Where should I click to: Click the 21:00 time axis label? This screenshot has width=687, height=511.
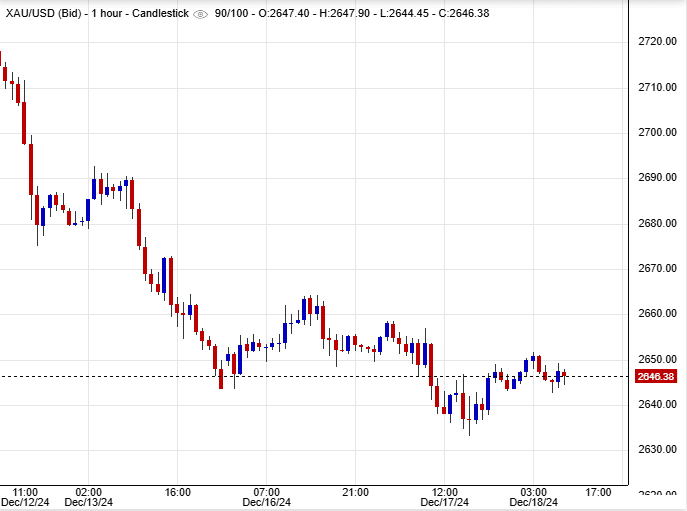[355, 492]
